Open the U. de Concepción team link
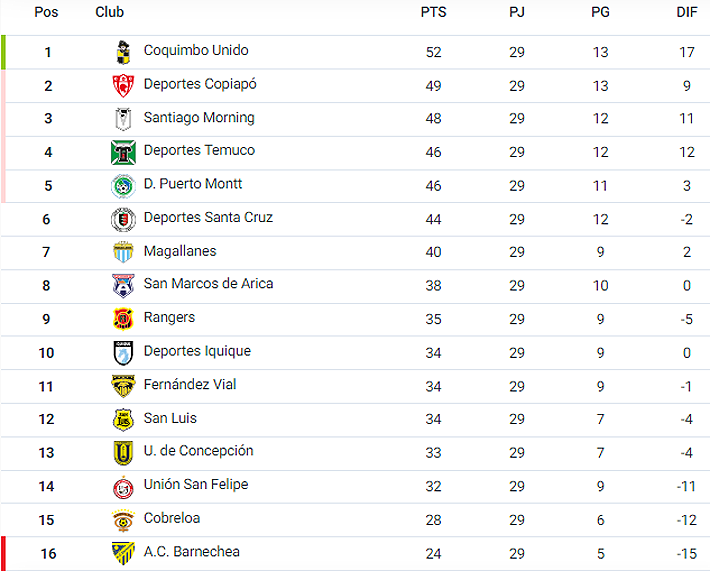Viewport: 710px width, 571px height. 198,451
